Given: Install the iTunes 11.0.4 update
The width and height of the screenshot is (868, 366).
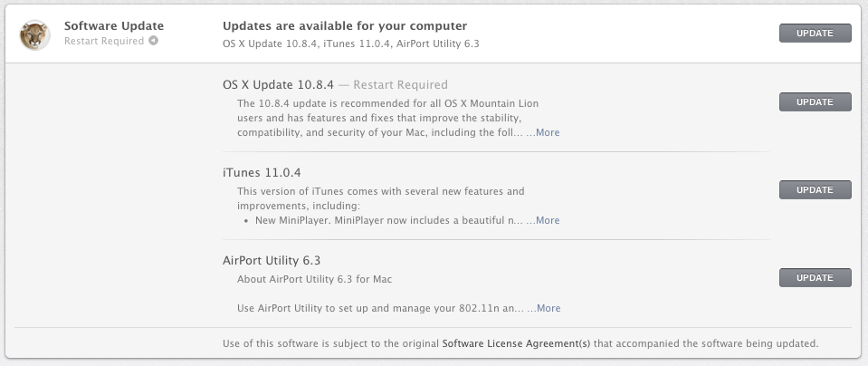Looking at the screenshot, I should point(815,190).
